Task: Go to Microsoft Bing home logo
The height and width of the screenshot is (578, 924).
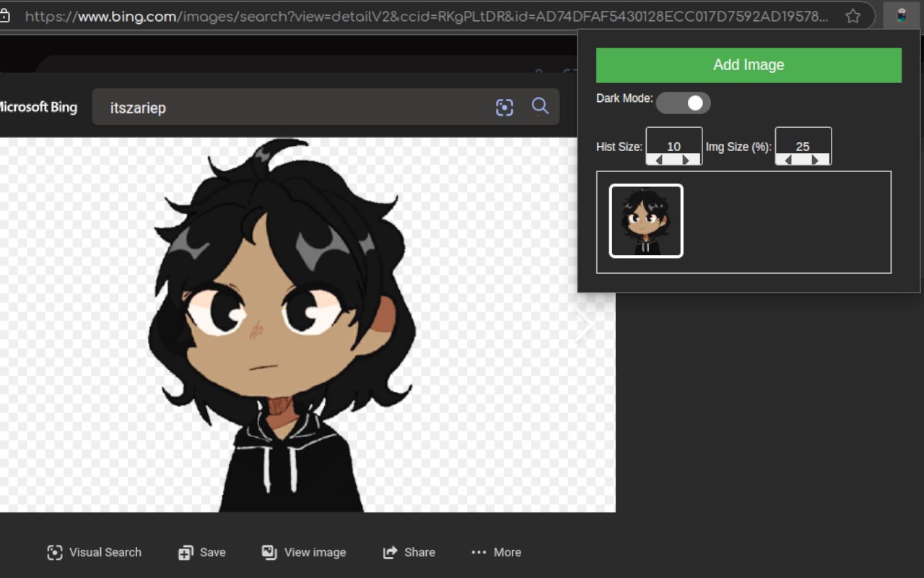Action: [x=38, y=107]
